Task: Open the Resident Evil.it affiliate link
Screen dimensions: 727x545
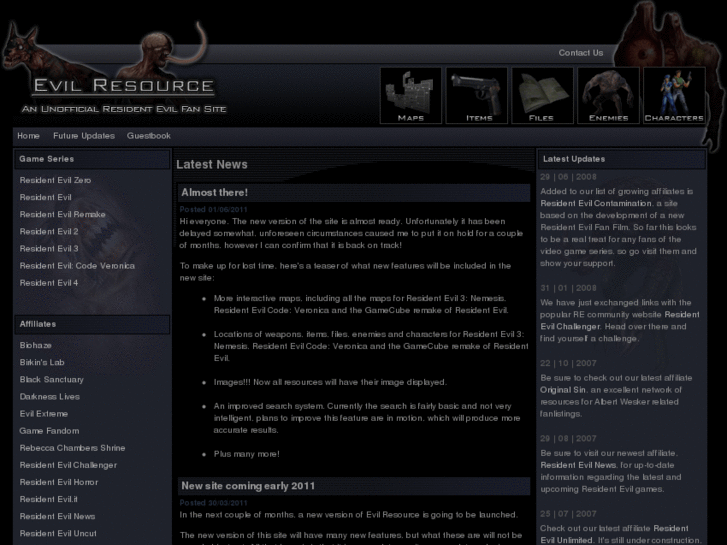Action: [x=49, y=500]
